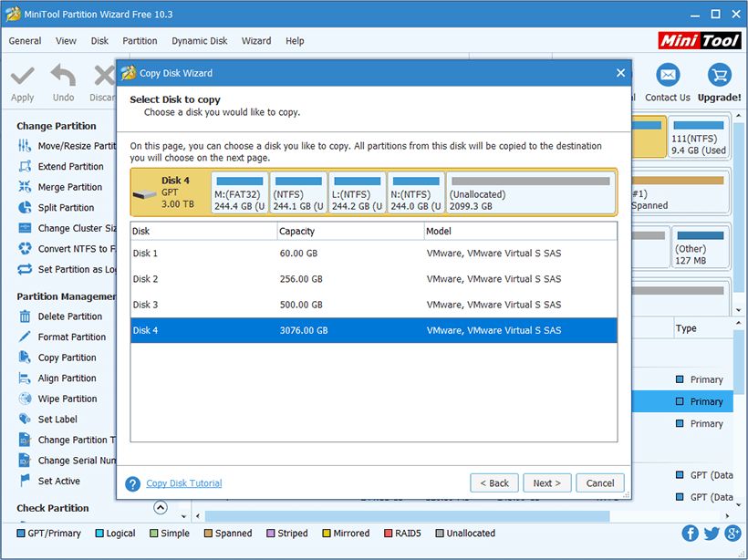This screenshot has height=560, width=748.
Task: Collapse the sidebar section with up chevron
Action: (161, 507)
